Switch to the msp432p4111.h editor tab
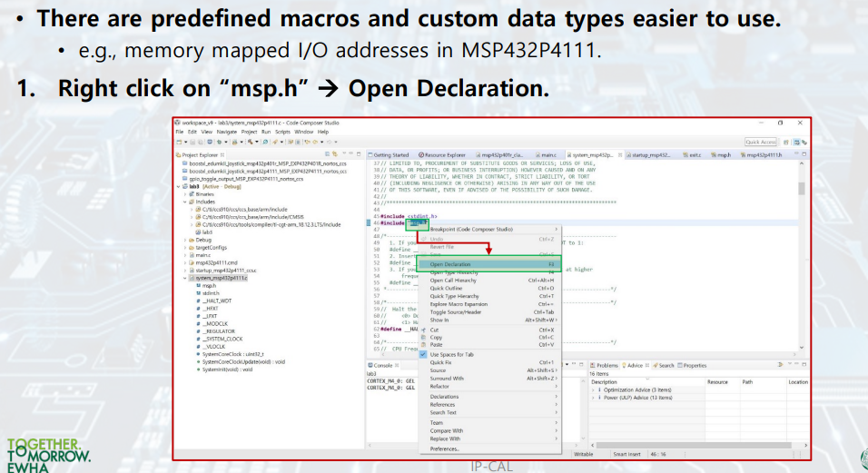The height and width of the screenshot is (473, 868). 761,155
